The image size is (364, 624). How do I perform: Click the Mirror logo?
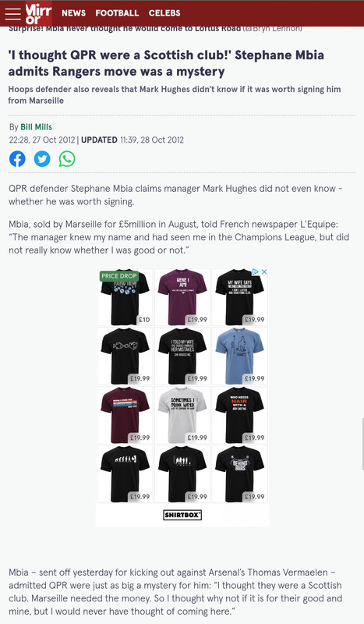(38, 13)
